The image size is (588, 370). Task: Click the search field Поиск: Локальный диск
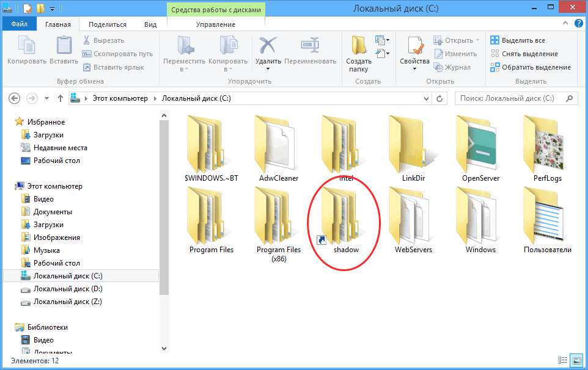point(509,98)
